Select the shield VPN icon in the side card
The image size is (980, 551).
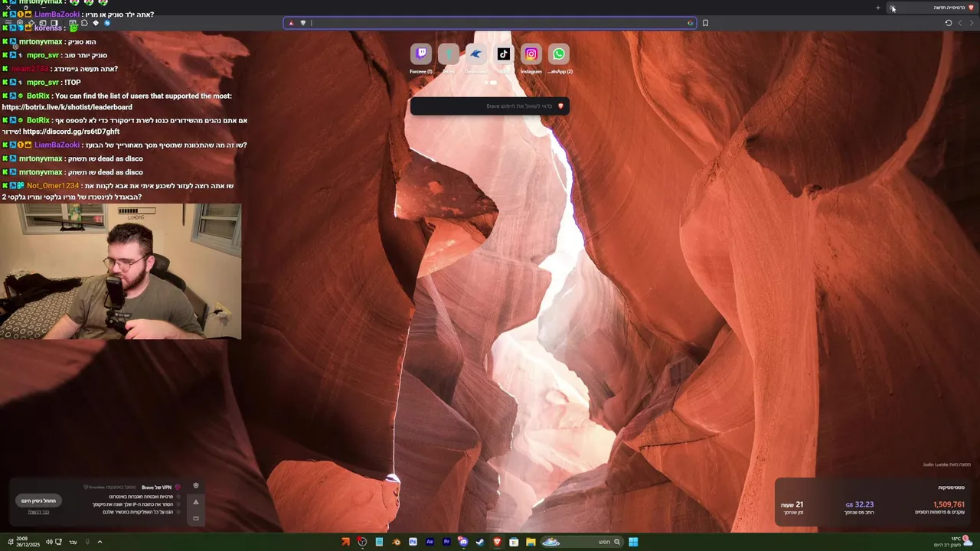196,486
